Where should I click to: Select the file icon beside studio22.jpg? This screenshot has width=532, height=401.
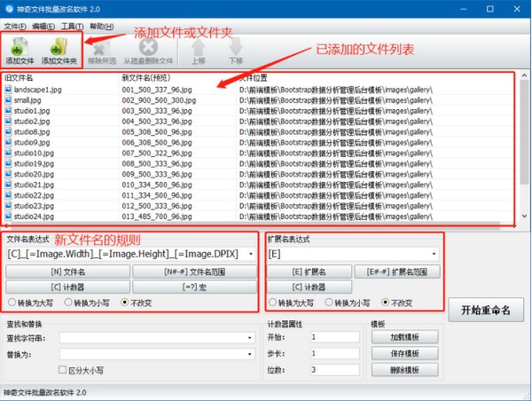[x=9, y=195]
